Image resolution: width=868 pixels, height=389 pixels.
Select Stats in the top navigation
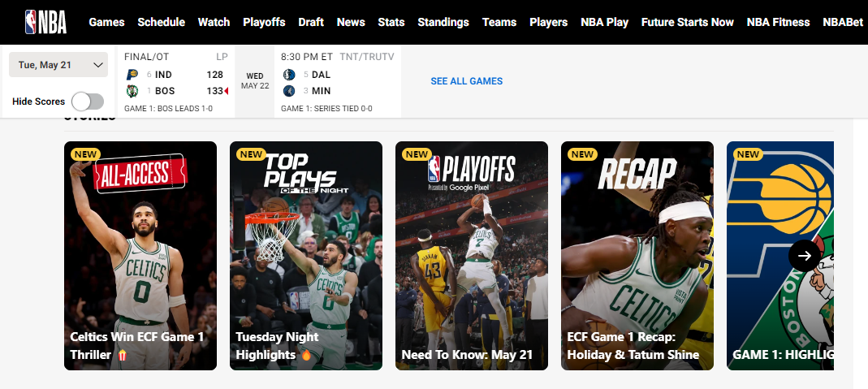(x=391, y=22)
